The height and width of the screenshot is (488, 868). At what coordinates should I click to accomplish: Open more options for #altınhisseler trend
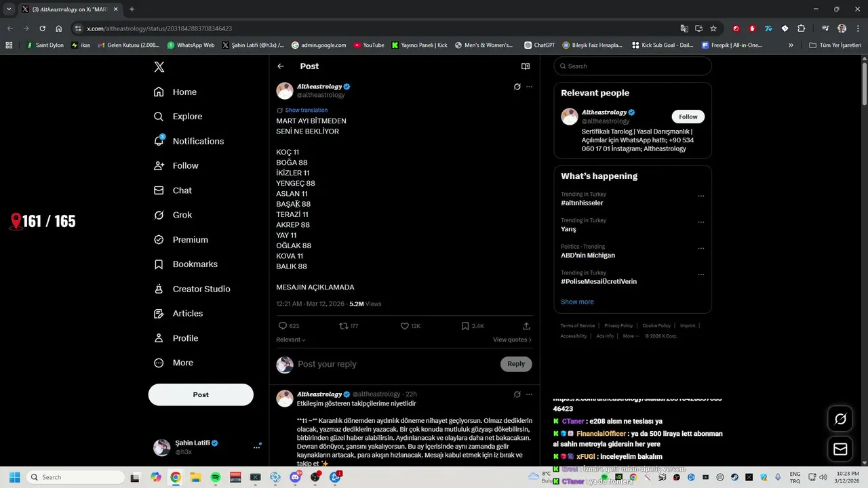pos(701,196)
